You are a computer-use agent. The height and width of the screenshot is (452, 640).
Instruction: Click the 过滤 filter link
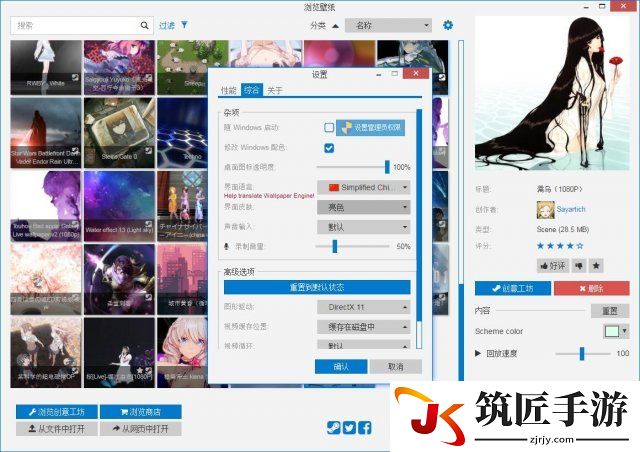pyautogui.click(x=167, y=25)
